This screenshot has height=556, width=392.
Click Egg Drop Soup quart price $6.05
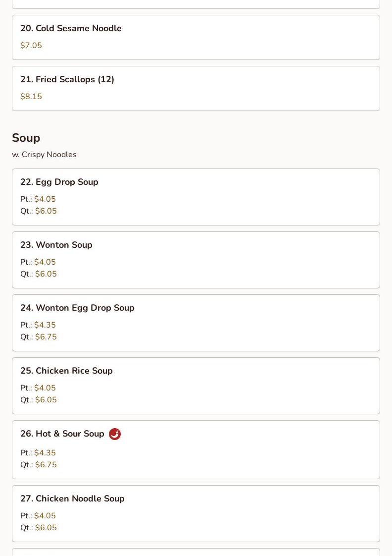coord(46,211)
